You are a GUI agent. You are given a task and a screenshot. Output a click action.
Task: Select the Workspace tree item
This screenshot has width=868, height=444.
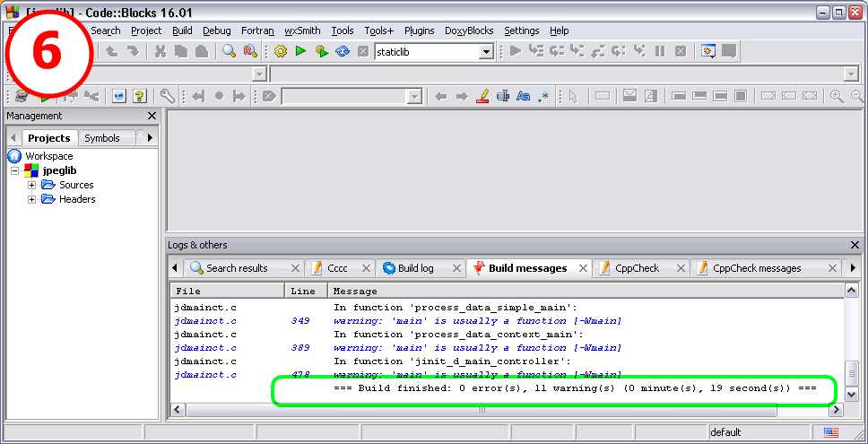coord(48,156)
